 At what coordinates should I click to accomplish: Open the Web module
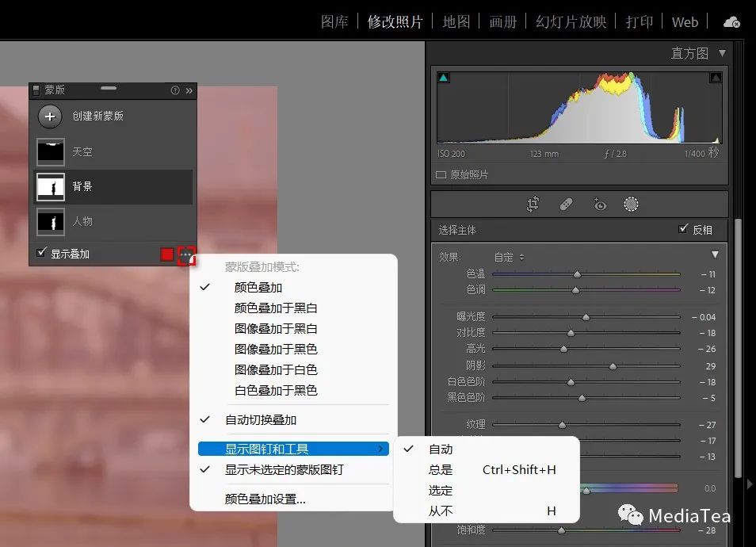tap(685, 22)
